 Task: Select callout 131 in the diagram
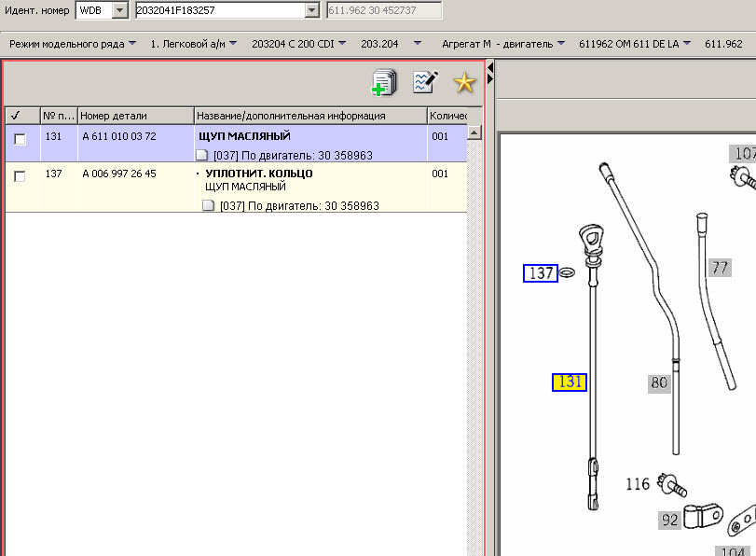(569, 382)
